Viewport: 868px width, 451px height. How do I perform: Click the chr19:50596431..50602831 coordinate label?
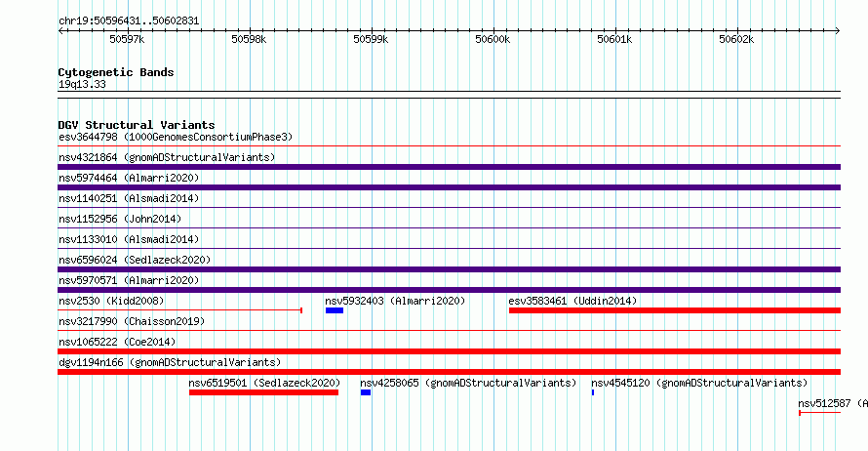pyautogui.click(x=129, y=21)
